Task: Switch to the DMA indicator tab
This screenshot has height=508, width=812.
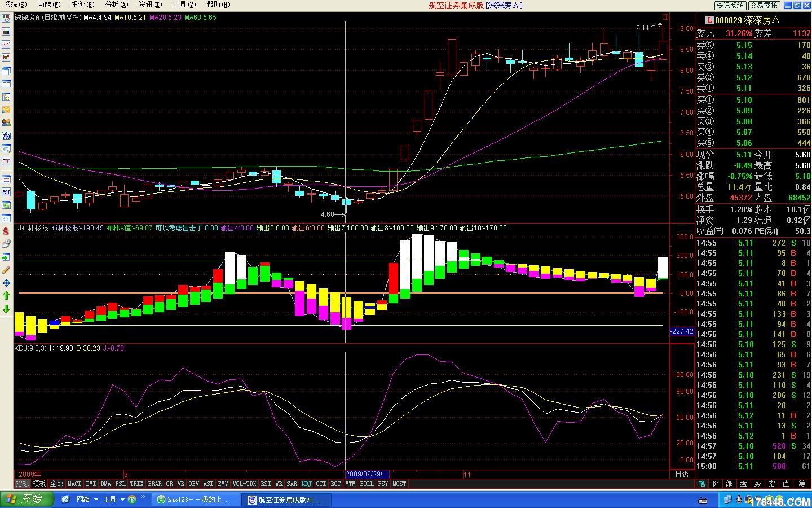Action: click(106, 484)
